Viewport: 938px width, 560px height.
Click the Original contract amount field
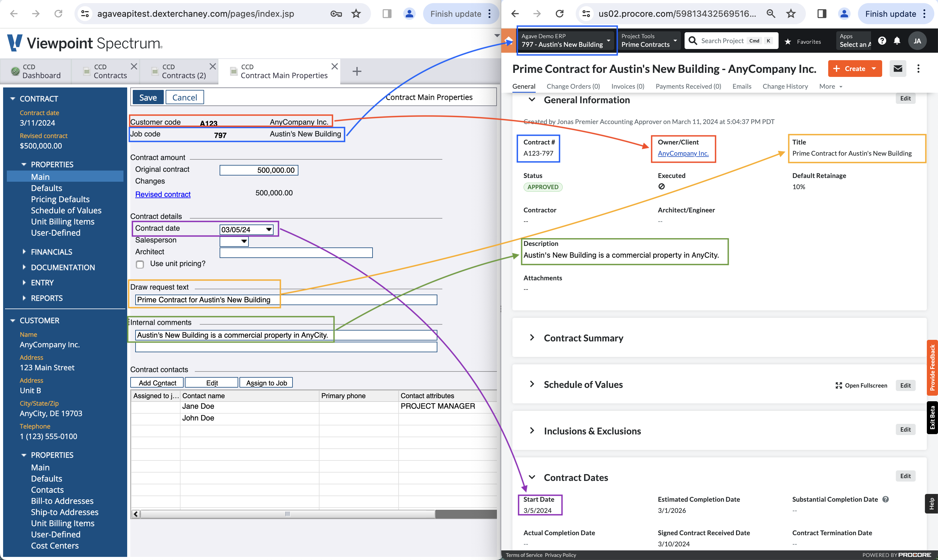(x=259, y=170)
